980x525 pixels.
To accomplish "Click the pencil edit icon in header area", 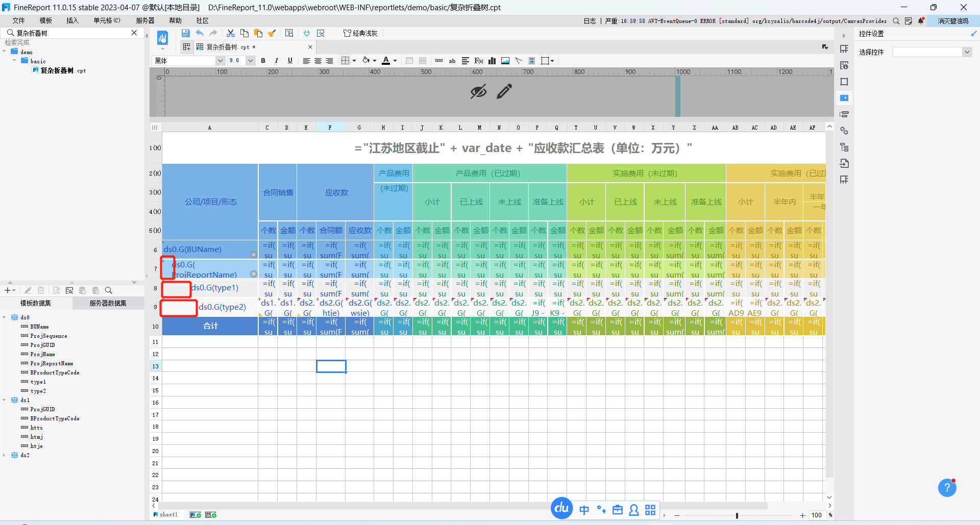I will coord(504,92).
